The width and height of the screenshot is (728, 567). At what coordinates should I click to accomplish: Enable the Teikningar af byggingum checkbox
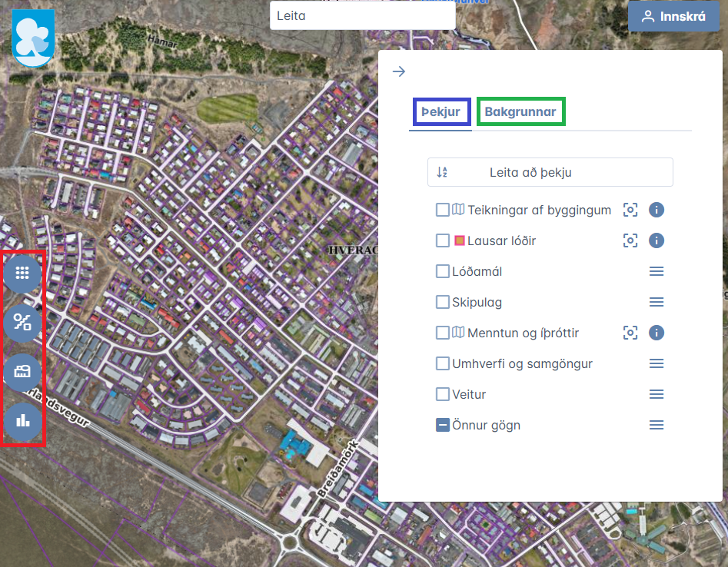click(x=443, y=210)
